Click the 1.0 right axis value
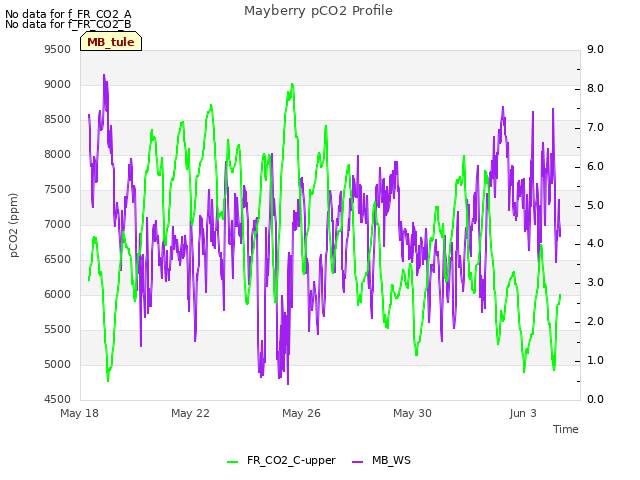 [x=595, y=360]
